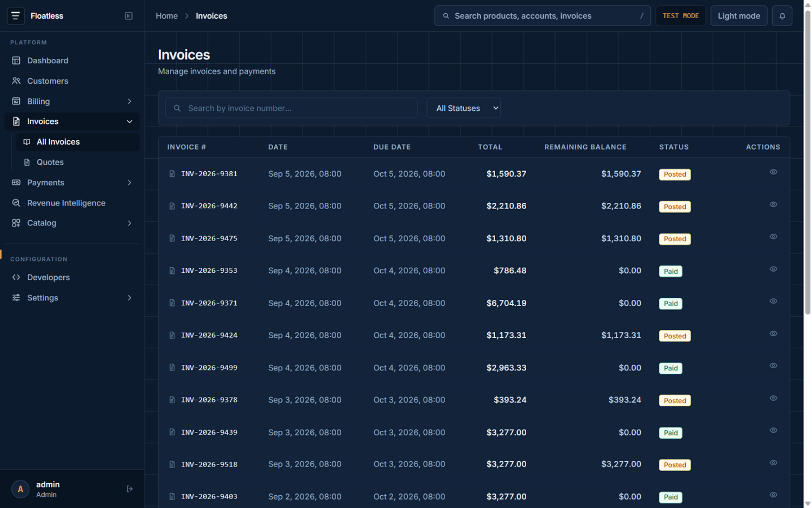Expand the Settings submenu chevron
Image resolution: width=812 pixels, height=508 pixels.
tap(129, 298)
